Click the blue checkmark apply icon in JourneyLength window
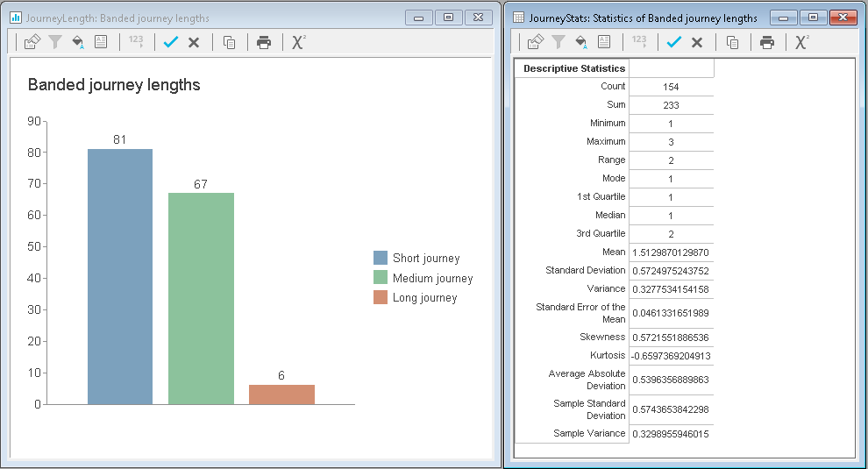The image size is (868, 469). pyautogui.click(x=170, y=42)
